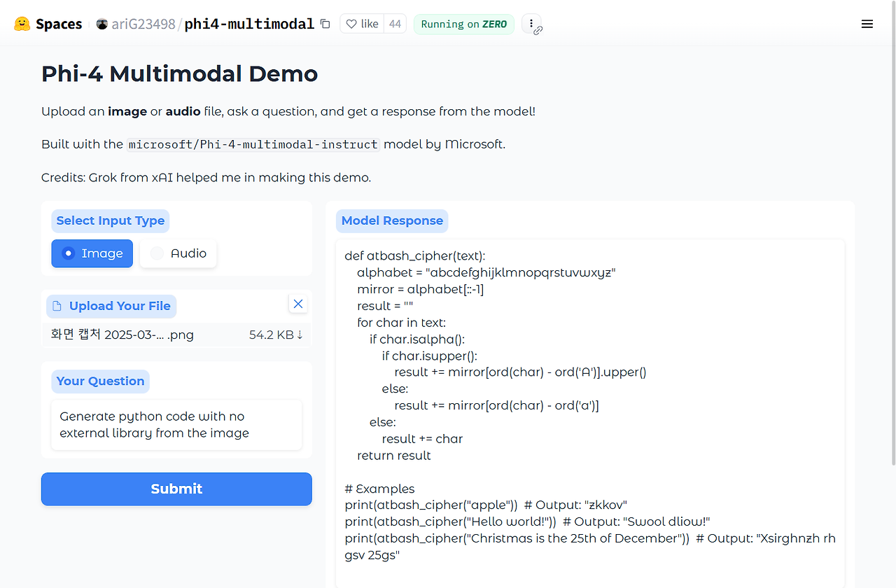Image resolution: width=896 pixels, height=588 pixels.
Task: Click the heart icon to like the space
Action: pyautogui.click(x=351, y=23)
